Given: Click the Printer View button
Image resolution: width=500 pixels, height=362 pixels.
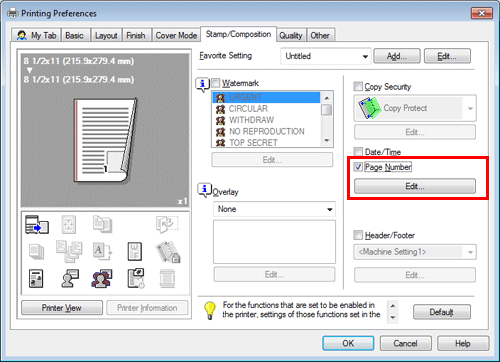Looking at the screenshot, I should [62, 308].
